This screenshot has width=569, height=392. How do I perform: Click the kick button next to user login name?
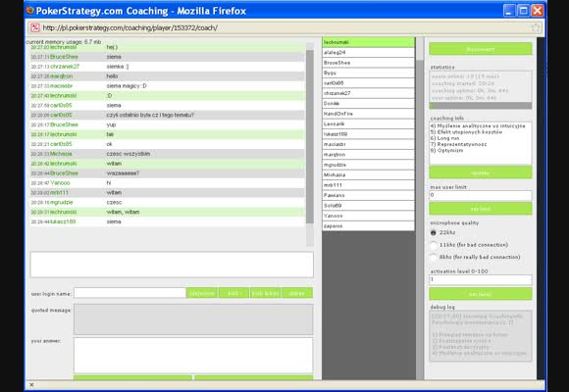(x=233, y=293)
